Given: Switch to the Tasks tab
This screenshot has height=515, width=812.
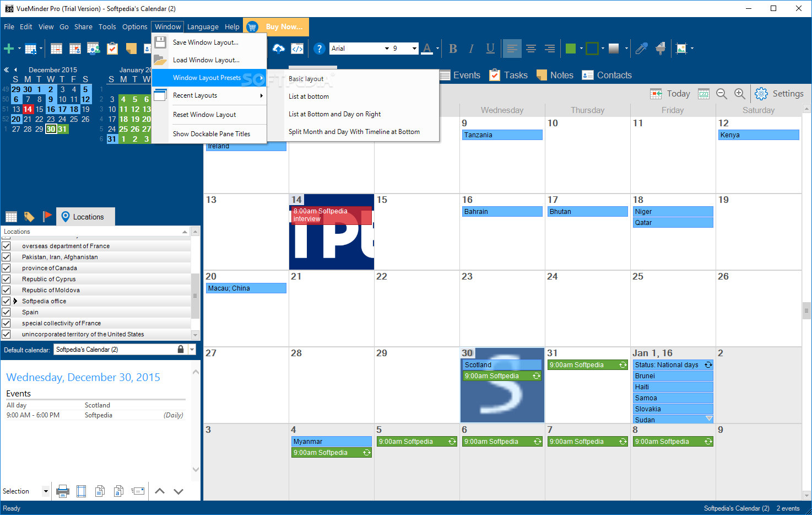Looking at the screenshot, I should coord(508,75).
